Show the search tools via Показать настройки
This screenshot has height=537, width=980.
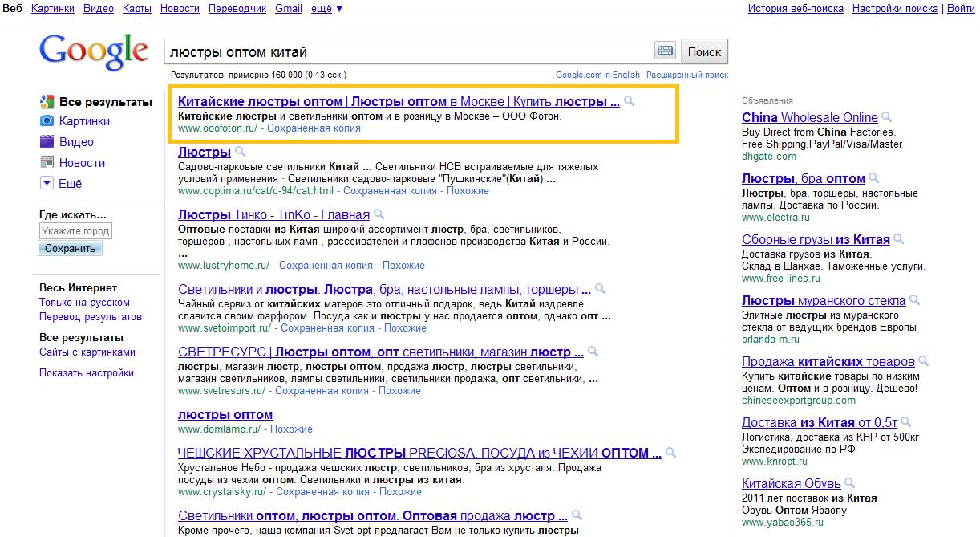(87, 373)
